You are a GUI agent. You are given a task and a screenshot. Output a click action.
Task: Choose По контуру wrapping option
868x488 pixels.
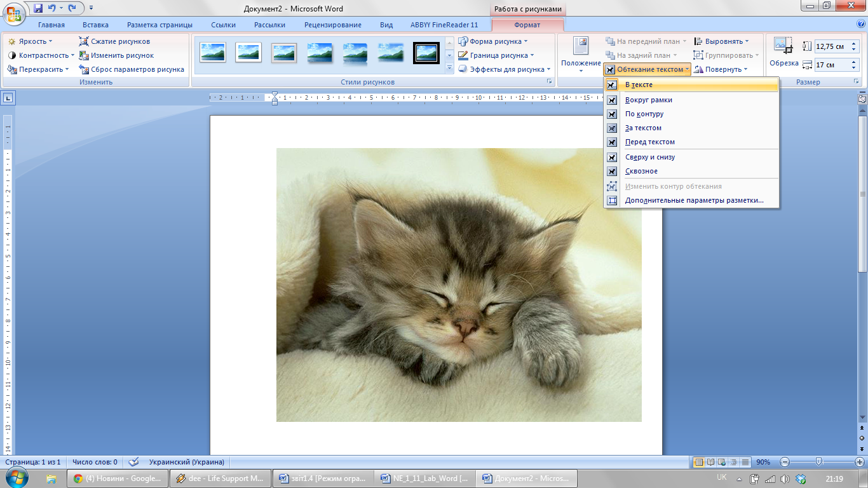[x=691, y=114]
